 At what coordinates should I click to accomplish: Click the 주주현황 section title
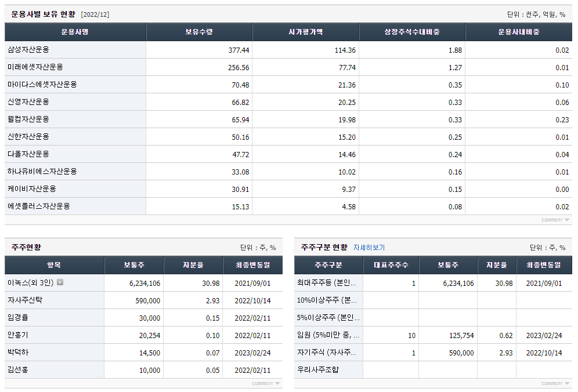[x=26, y=247]
